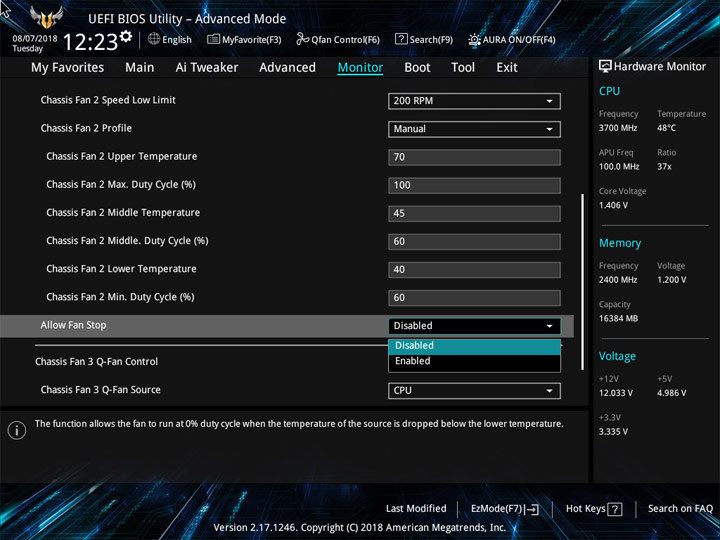Edit Chassis Fan 2 Min. Duty Cycle field
This screenshot has height=540, width=720.
(474, 298)
